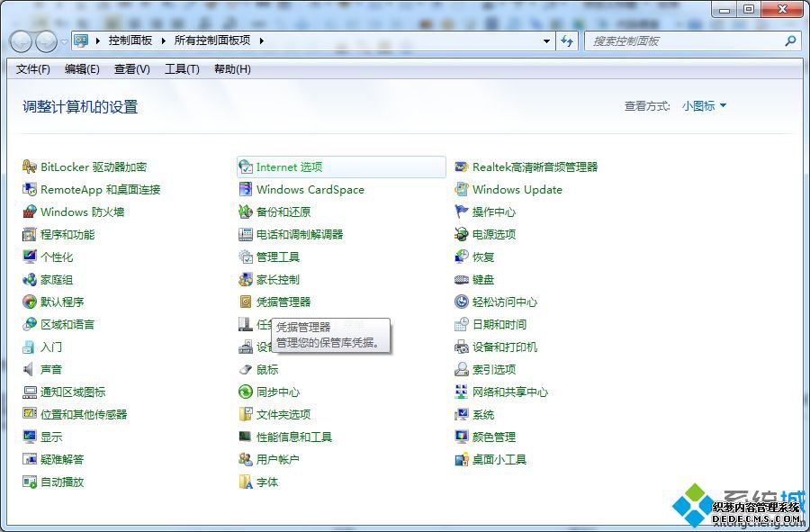Click the 自动播放 icon
The image size is (810, 532).
(29, 482)
